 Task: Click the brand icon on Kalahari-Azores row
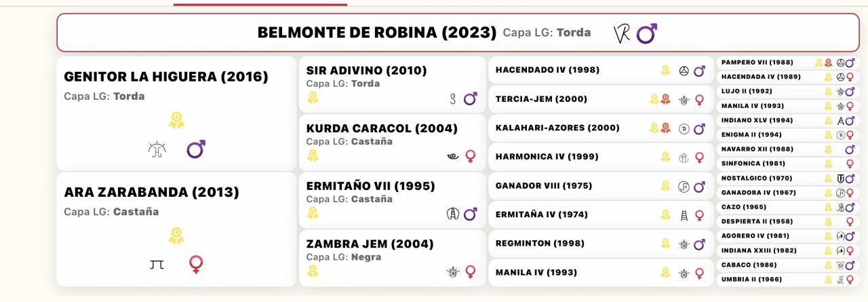[685, 128]
